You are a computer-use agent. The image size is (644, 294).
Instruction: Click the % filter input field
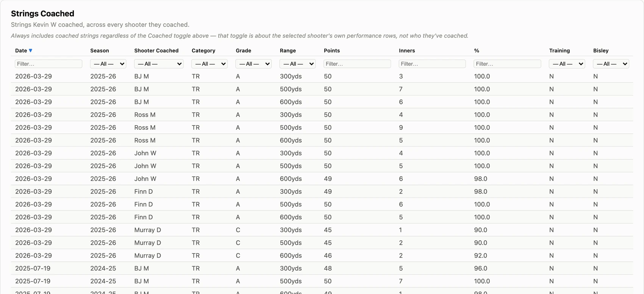pyautogui.click(x=507, y=64)
